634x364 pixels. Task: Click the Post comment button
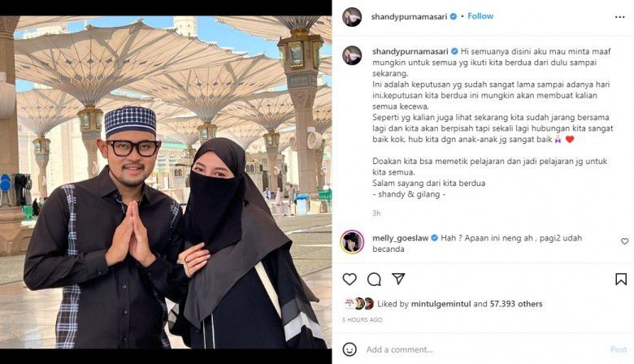619,349
